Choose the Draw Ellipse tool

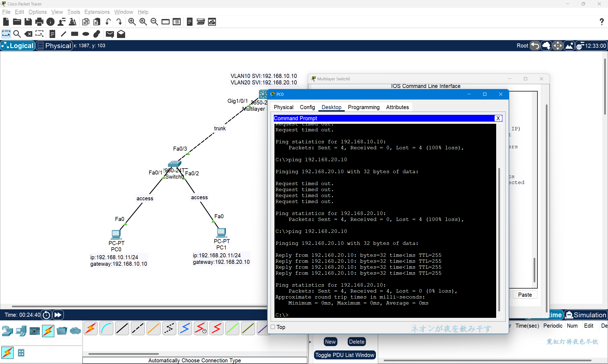pos(86,34)
